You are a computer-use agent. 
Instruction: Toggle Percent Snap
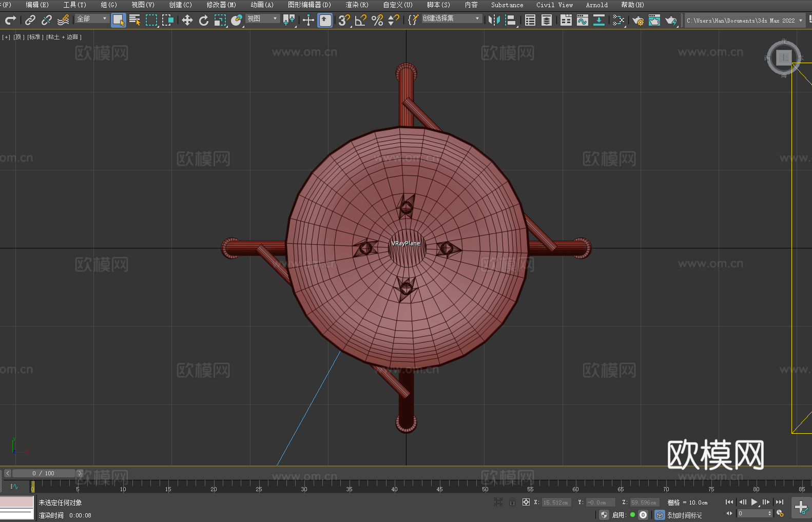click(x=377, y=20)
